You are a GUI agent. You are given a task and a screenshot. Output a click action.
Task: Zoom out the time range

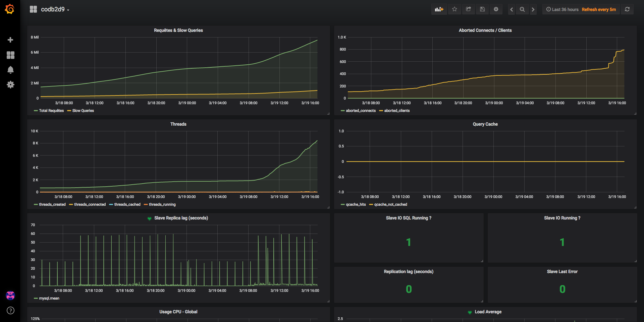point(522,9)
